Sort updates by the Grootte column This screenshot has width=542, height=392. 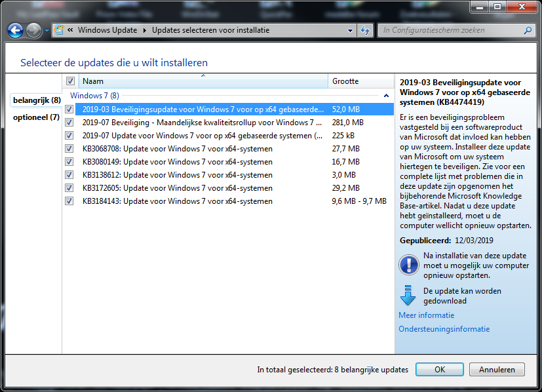[x=361, y=81]
